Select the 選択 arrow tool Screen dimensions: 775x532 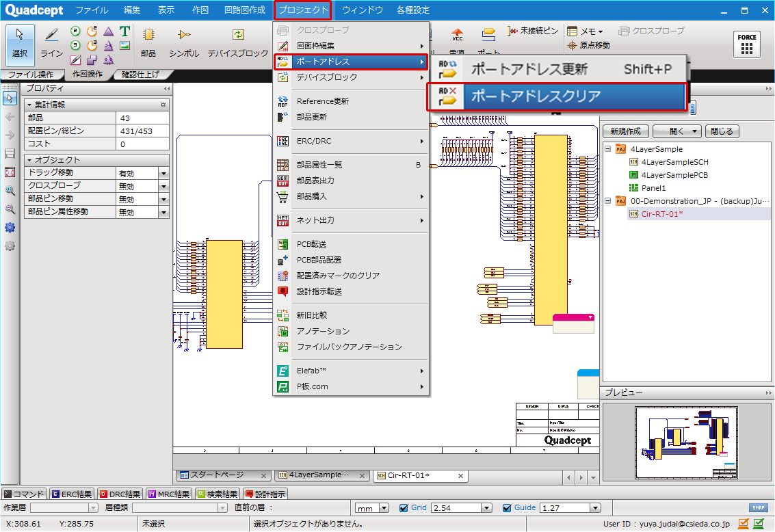(x=20, y=44)
